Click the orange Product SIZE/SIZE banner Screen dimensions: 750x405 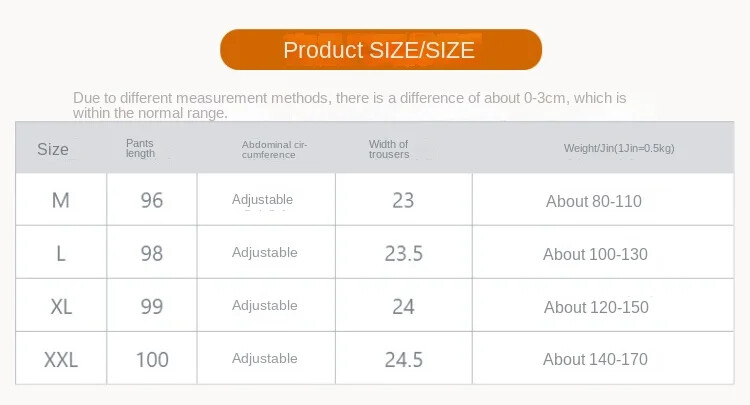pyautogui.click(x=380, y=49)
